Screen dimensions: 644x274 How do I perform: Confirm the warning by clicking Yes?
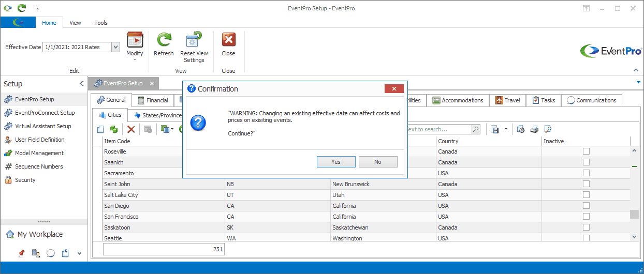tap(336, 162)
